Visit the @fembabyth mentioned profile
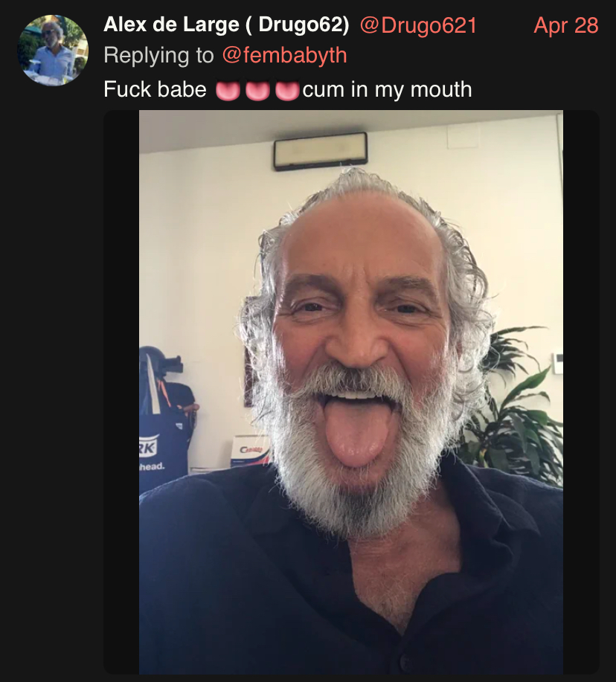The width and height of the screenshot is (616, 682). point(284,55)
